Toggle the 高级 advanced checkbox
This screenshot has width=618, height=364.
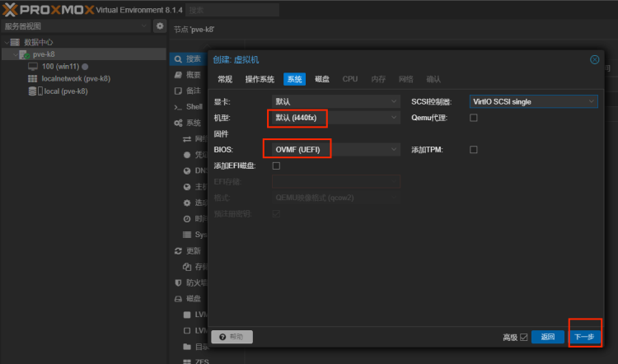tap(524, 337)
